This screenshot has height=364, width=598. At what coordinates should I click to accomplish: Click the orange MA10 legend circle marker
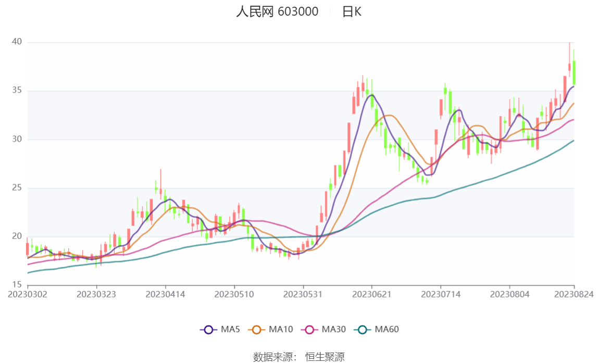point(256,330)
